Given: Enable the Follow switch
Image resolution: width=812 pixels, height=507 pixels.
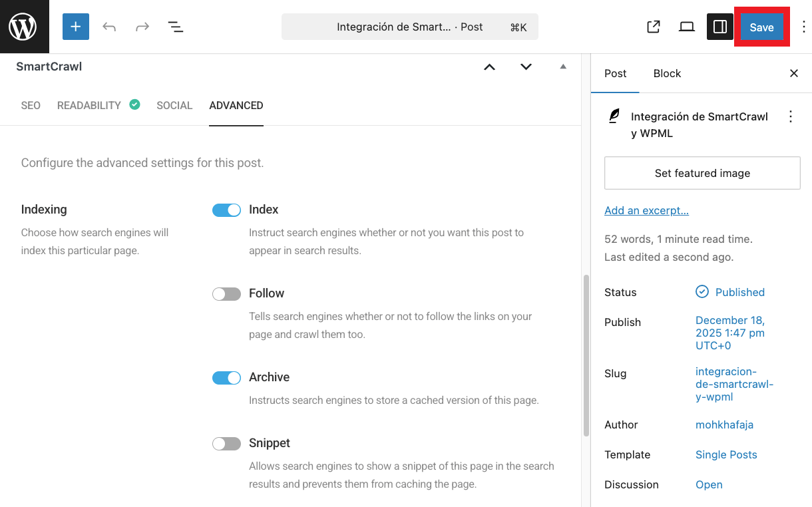Looking at the screenshot, I should pyautogui.click(x=226, y=294).
